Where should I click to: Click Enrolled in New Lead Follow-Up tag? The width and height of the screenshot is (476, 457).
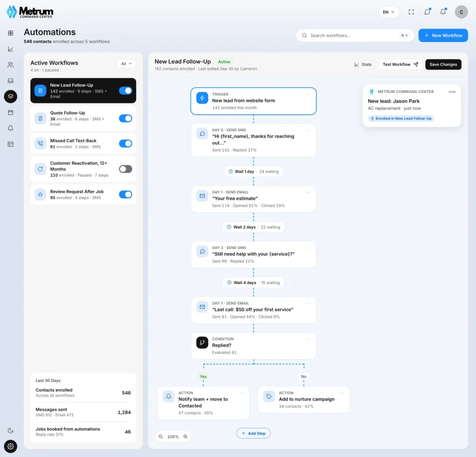(x=401, y=119)
